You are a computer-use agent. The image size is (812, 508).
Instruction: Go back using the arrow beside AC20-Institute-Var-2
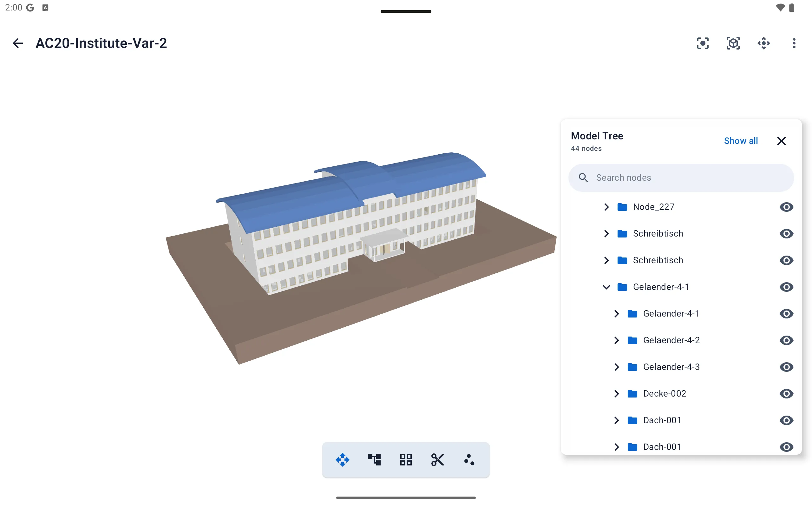(x=18, y=43)
